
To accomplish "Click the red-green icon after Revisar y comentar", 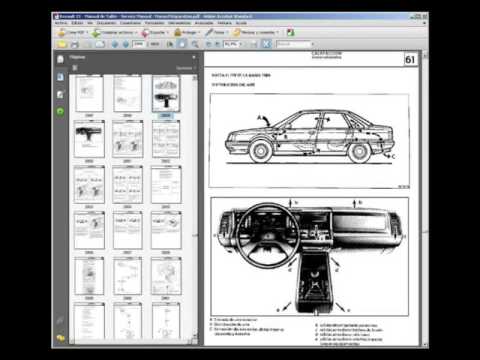I will (x=290, y=33).
